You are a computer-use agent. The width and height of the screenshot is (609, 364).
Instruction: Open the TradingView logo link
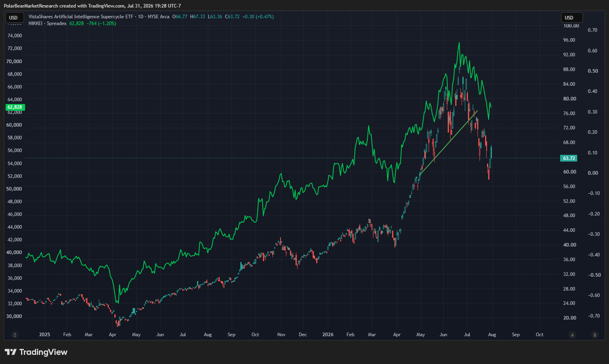(x=36, y=352)
